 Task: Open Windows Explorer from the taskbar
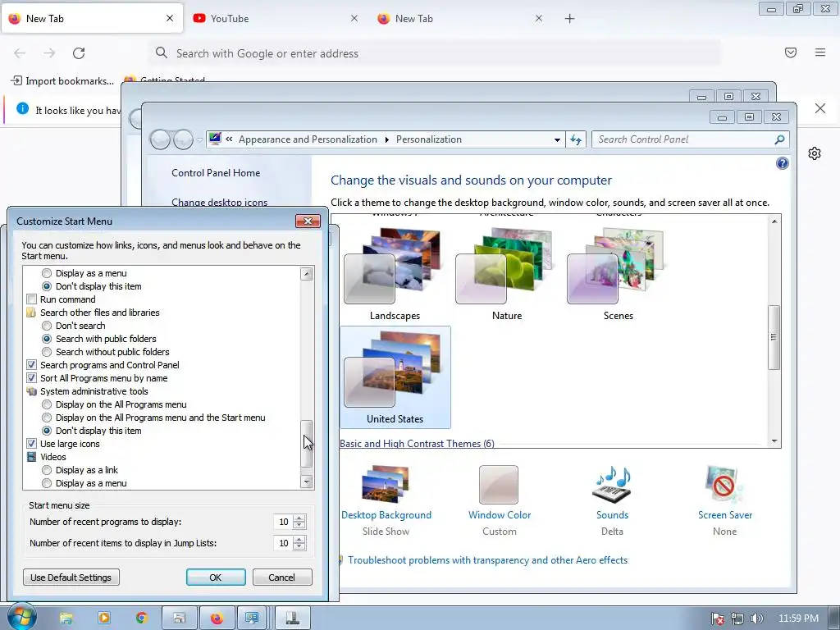pos(66,619)
